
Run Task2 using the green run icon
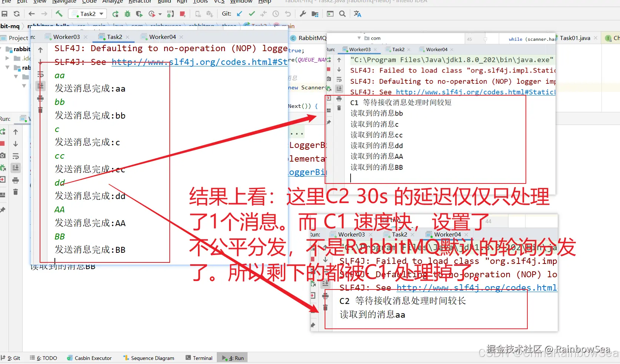coord(115,14)
